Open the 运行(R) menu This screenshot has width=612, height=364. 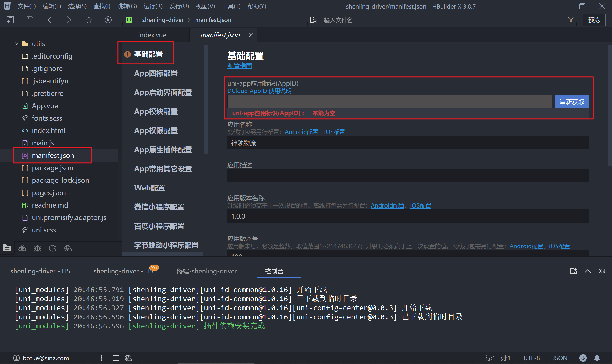pyautogui.click(x=153, y=6)
